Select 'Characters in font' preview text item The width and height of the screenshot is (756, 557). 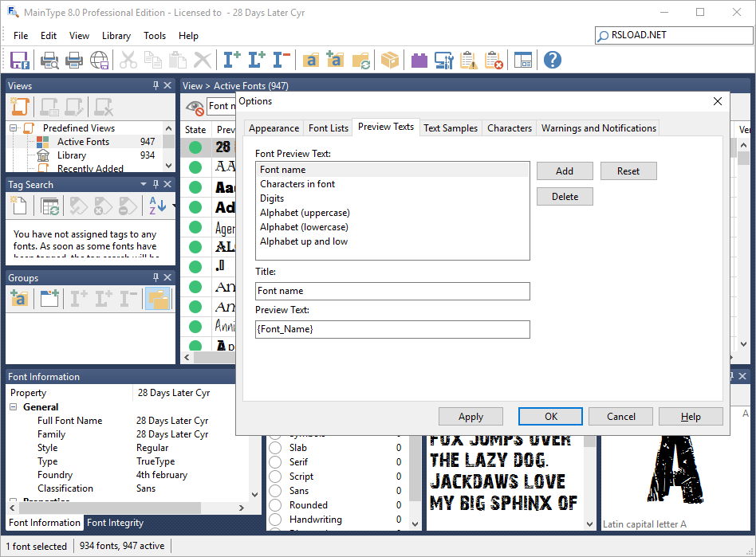[x=392, y=184]
